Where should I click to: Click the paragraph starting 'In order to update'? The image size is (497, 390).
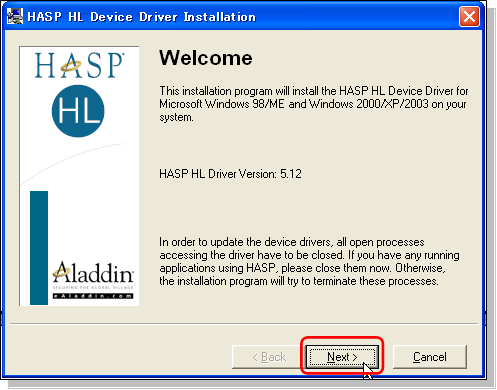309,262
